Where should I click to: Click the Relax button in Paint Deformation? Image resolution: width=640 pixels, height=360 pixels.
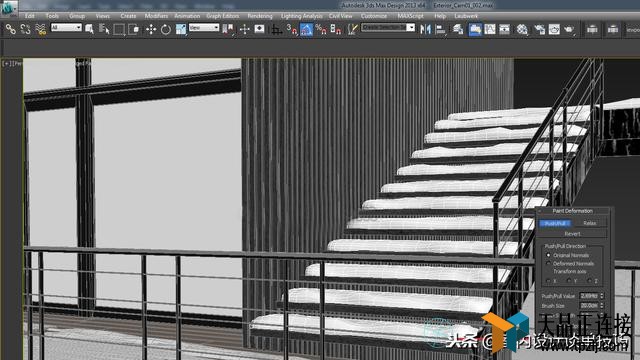coord(589,223)
